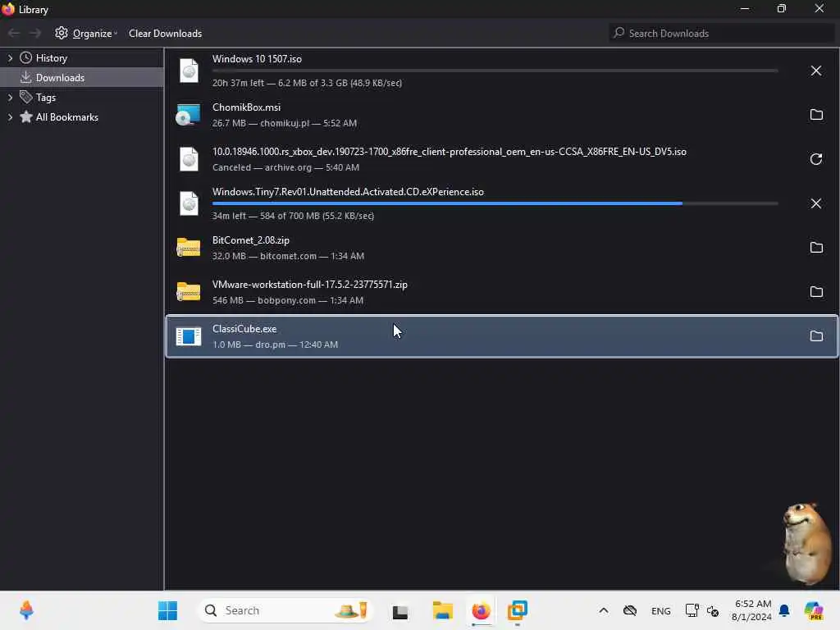Select the ClassiCube.exe file name
The height and width of the screenshot is (630, 840).
244,329
